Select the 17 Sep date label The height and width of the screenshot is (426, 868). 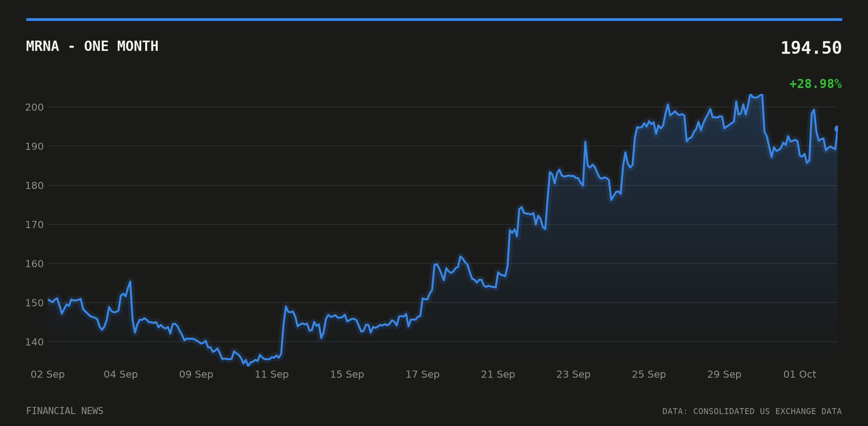point(423,374)
